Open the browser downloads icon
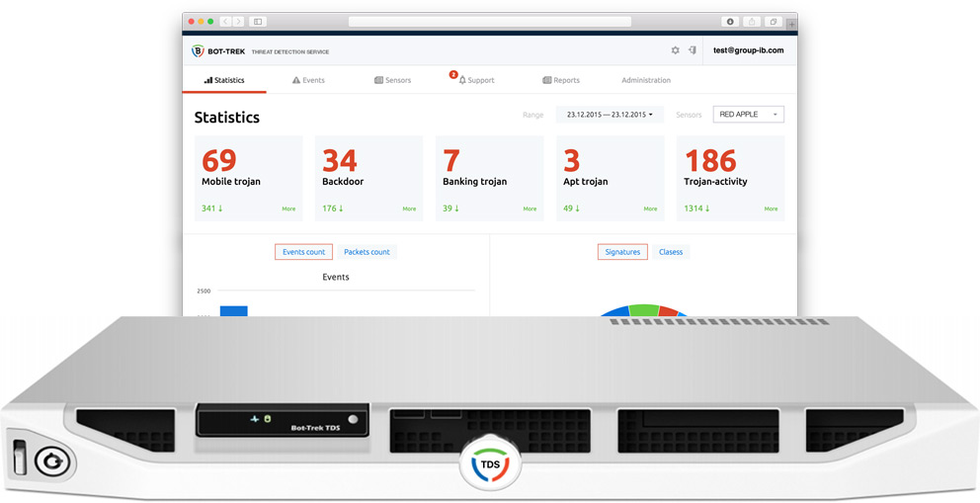Viewport: 980px width, 503px height. [729, 21]
